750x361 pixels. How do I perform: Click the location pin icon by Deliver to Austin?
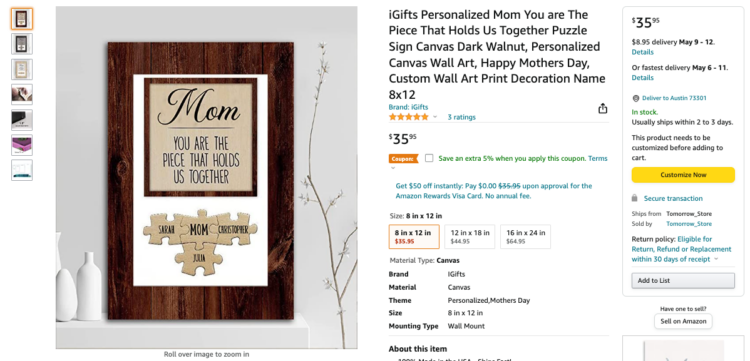[636, 98]
